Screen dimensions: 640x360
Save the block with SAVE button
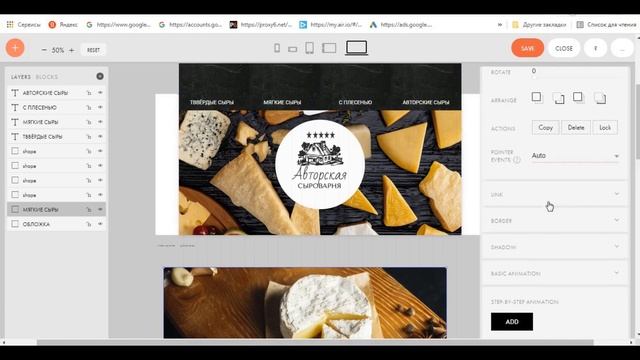tap(527, 48)
